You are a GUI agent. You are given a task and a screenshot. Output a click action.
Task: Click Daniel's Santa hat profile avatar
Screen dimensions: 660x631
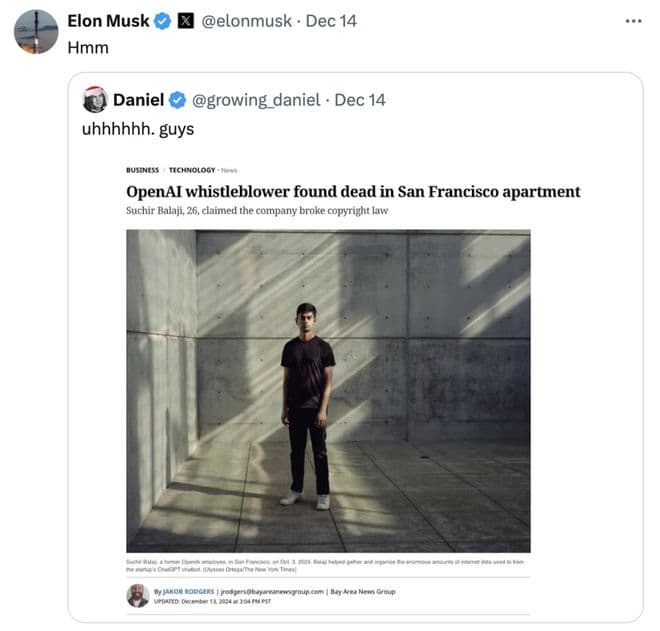(x=95, y=99)
